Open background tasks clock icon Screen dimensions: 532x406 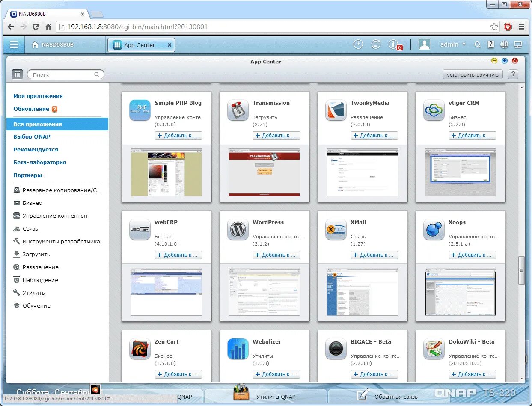pyautogui.click(x=358, y=44)
